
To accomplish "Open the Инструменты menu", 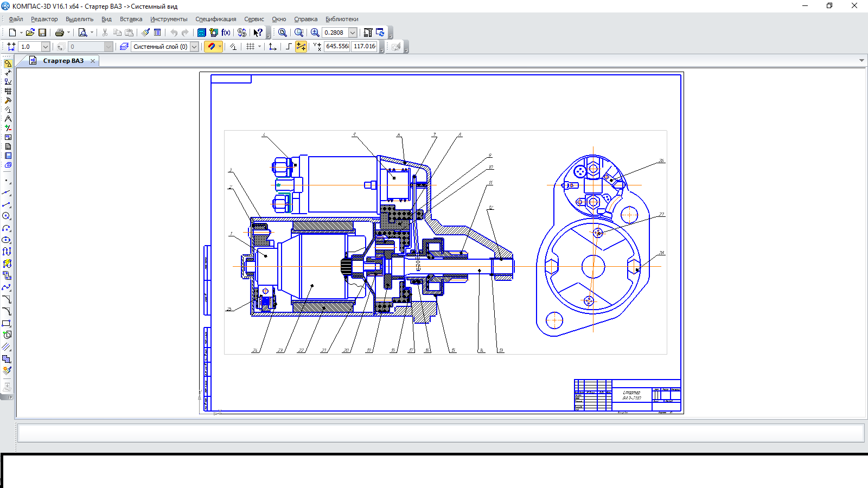I will click(x=169, y=19).
